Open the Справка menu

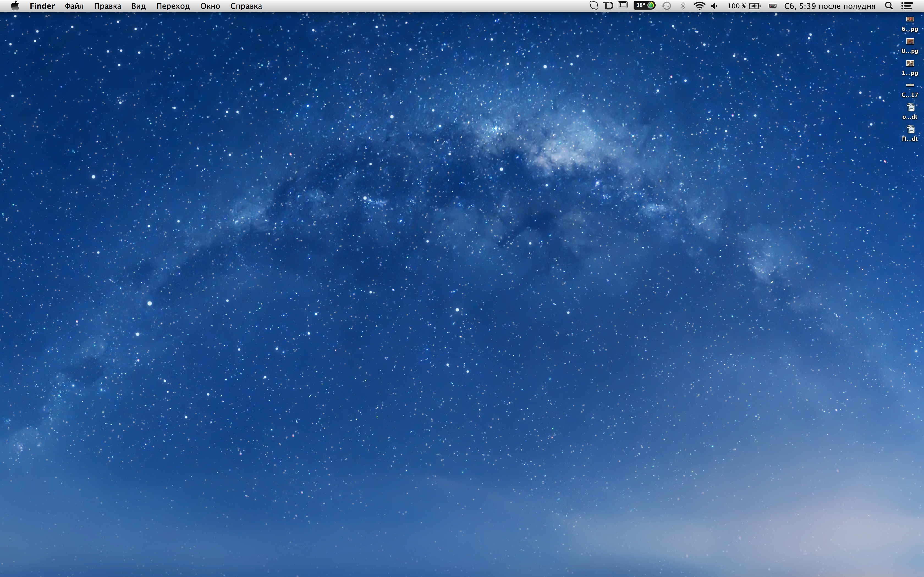click(x=246, y=6)
